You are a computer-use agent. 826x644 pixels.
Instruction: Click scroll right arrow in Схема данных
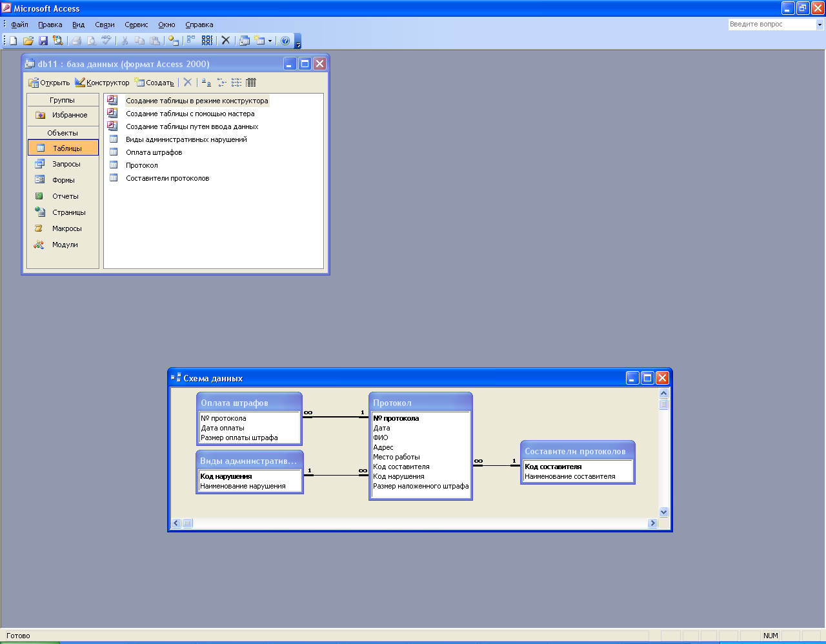[x=652, y=523]
